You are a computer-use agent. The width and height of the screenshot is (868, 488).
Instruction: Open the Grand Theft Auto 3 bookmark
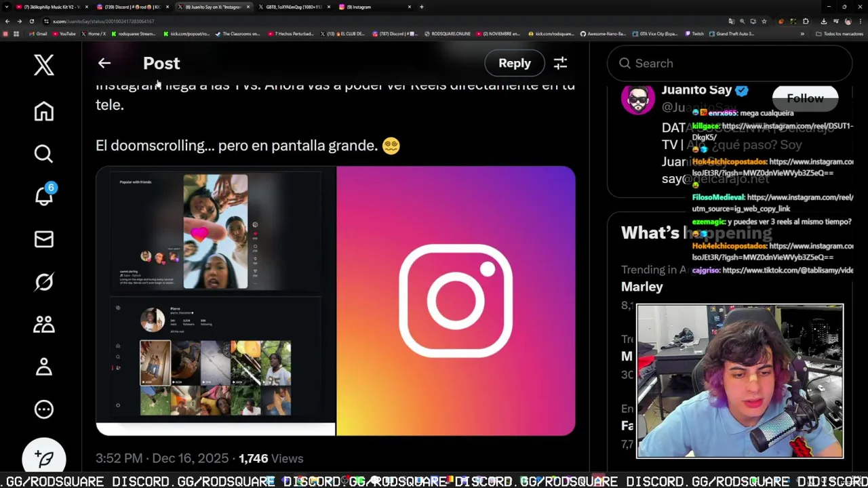point(731,33)
